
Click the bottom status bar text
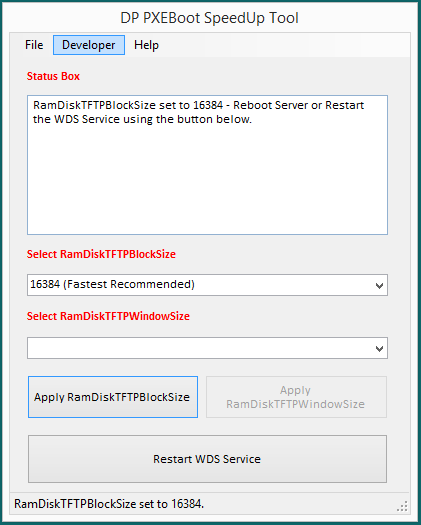coord(109,504)
